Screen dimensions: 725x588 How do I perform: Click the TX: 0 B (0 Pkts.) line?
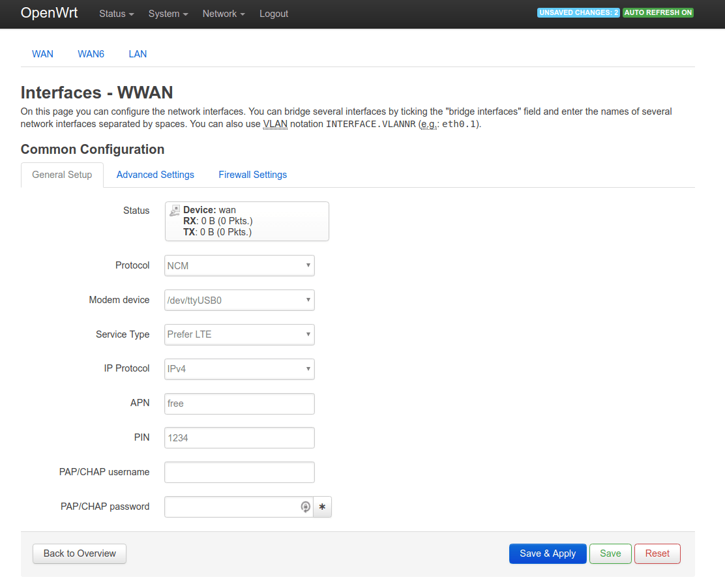click(217, 232)
